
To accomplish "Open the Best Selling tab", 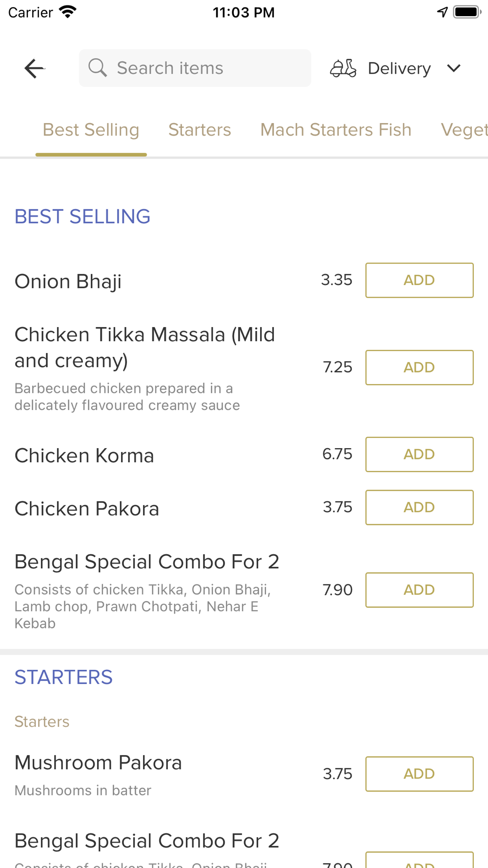I will click(91, 130).
